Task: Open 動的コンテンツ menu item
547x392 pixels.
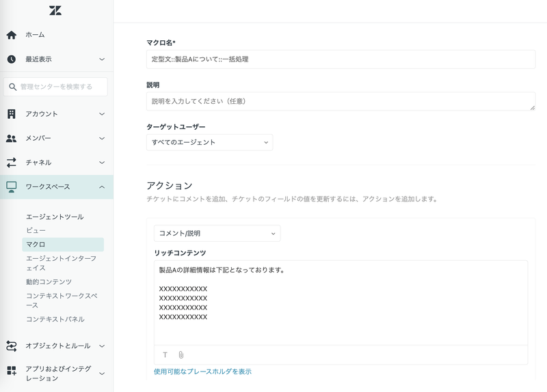Action: click(x=49, y=281)
